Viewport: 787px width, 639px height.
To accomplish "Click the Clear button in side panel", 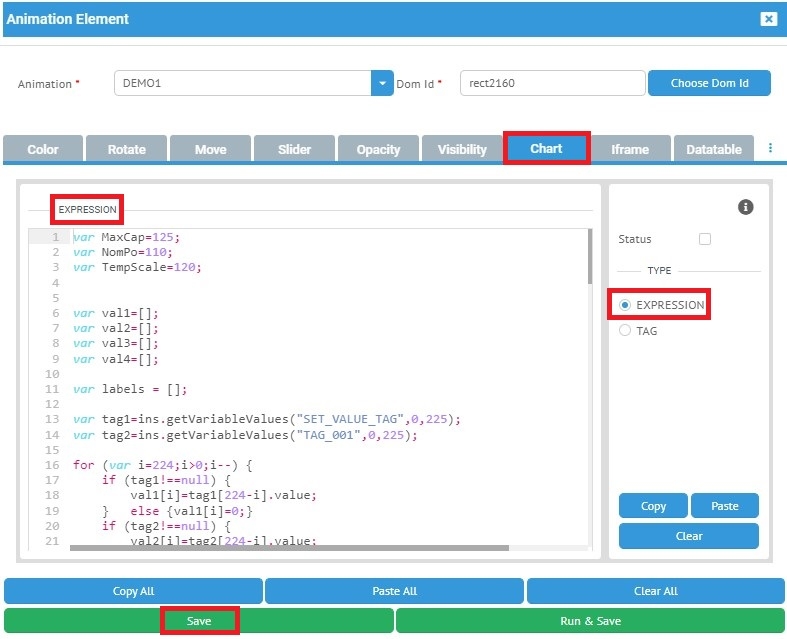I will pos(688,536).
